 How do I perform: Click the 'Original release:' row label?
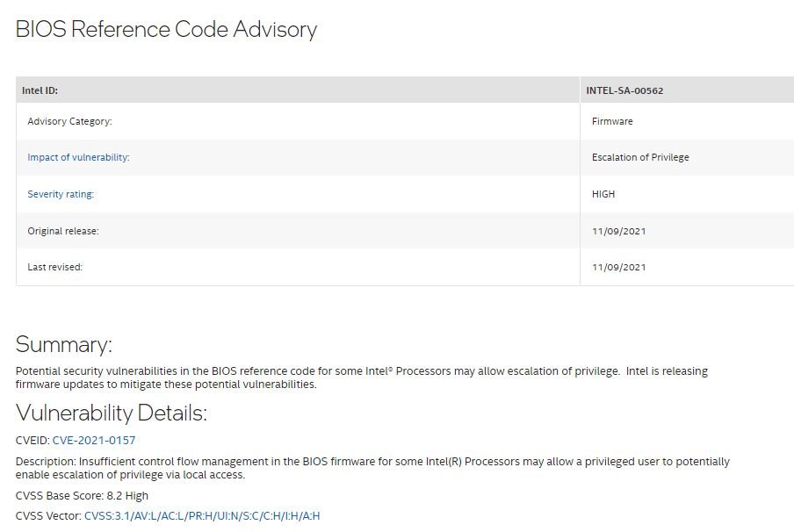pos(62,232)
